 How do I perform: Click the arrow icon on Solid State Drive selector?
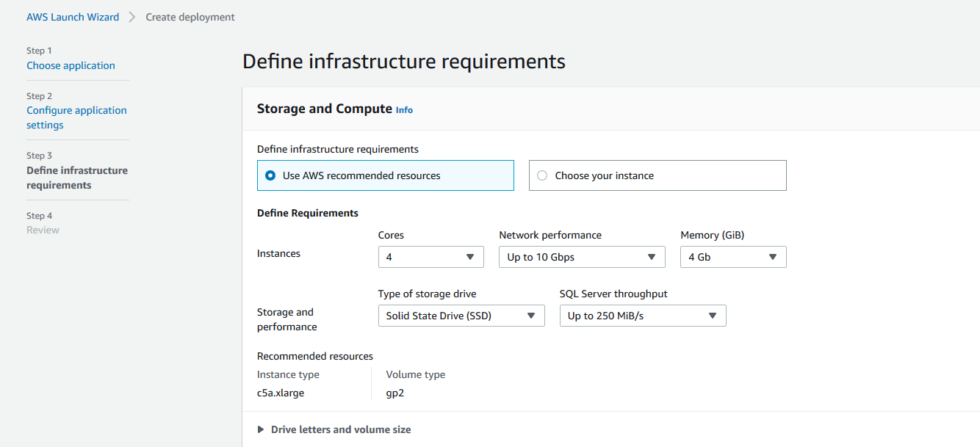click(x=530, y=316)
